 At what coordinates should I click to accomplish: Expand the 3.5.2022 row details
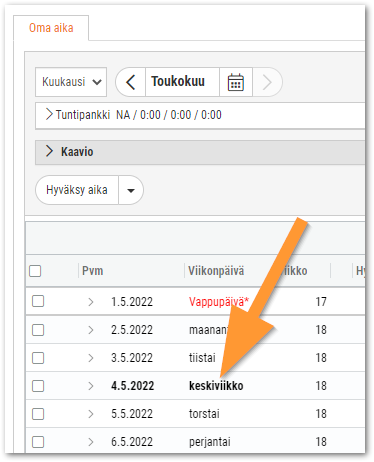pos(91,358)
